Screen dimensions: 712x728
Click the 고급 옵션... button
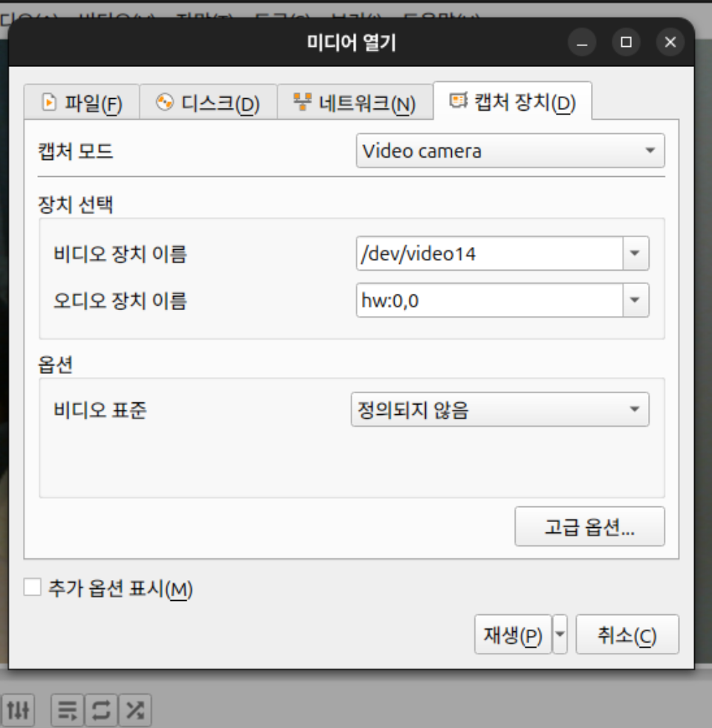pos(589,527)
